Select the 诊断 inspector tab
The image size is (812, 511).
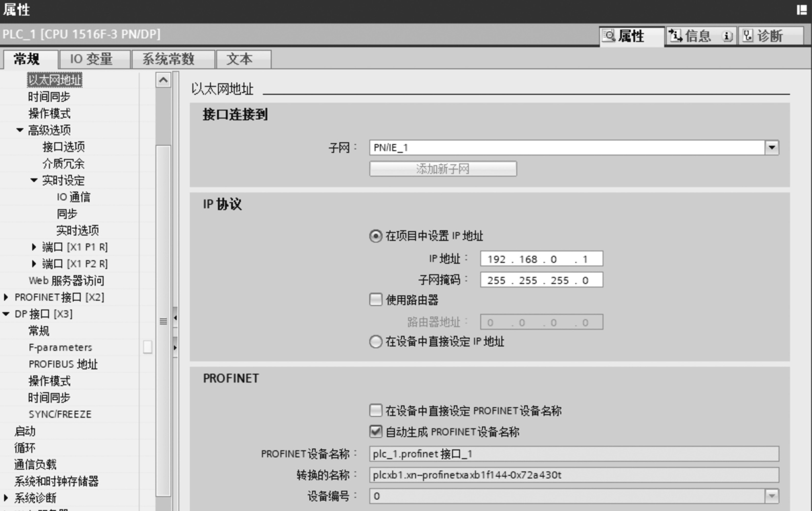(x=770, y=36)
